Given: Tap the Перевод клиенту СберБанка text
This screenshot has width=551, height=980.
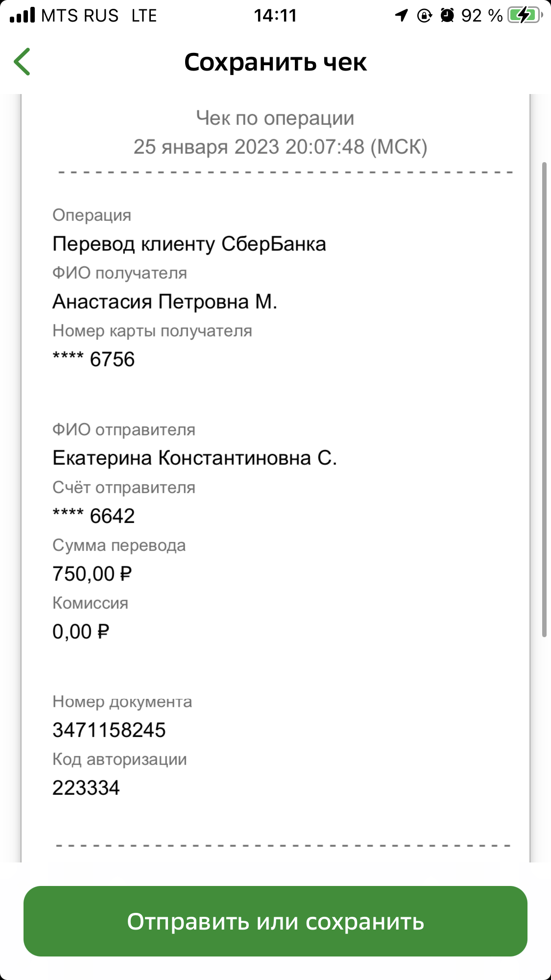Looking at the screenshot, I should pyautogui.click(x=189, y=244).
